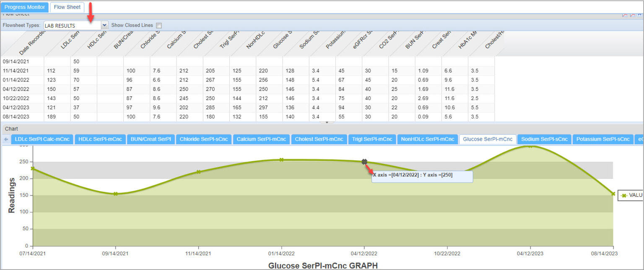Viewport: 644px width, 270px height.
Task: Expand more rows using the arrow below the table
Action: pos(327,122)
